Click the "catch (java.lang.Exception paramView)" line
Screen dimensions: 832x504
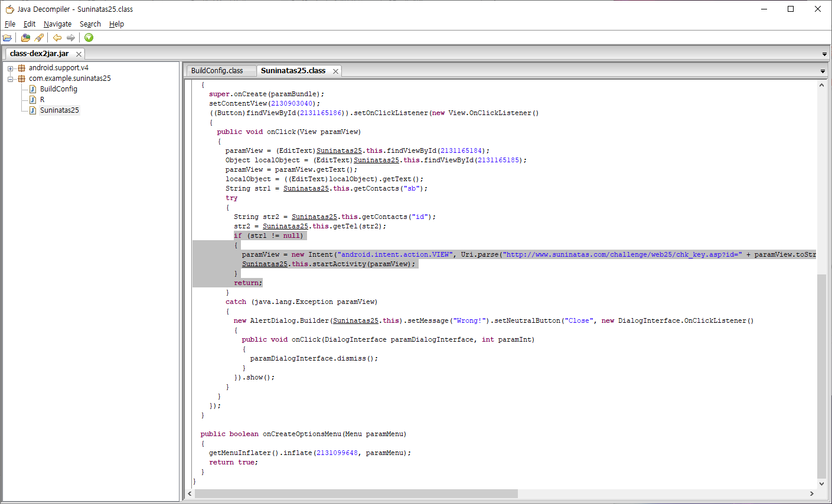click(x=301, y=302)
